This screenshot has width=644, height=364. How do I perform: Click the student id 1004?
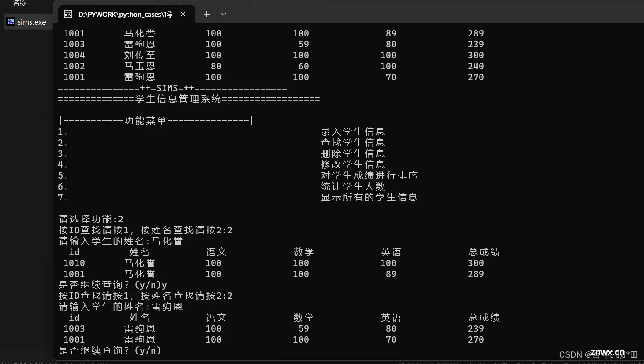click(x=74, y=55)
